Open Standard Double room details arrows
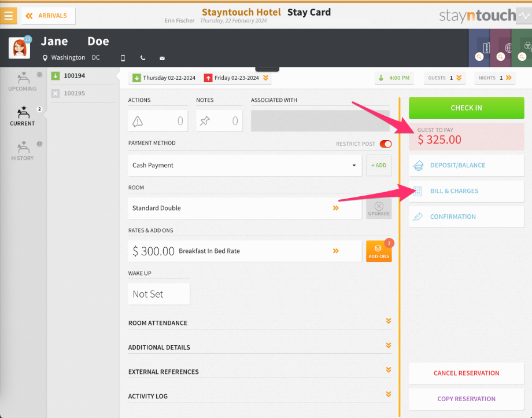Screen dimensions: 532x418 (336, 208)
